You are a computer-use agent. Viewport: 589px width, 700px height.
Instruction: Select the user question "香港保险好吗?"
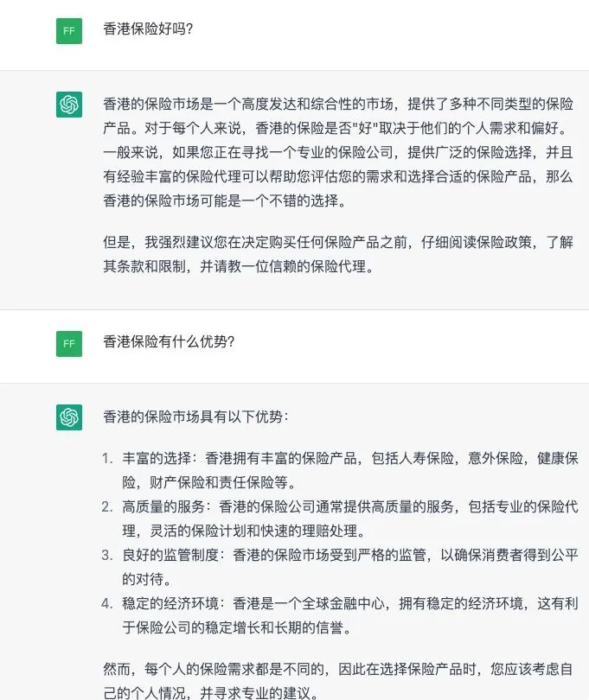(148, 29)
